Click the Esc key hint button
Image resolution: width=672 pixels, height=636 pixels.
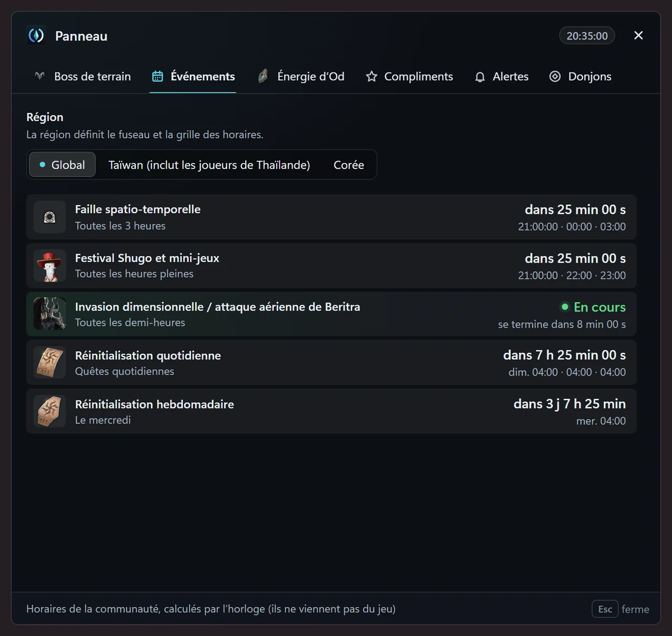click(x=605, y=609)
